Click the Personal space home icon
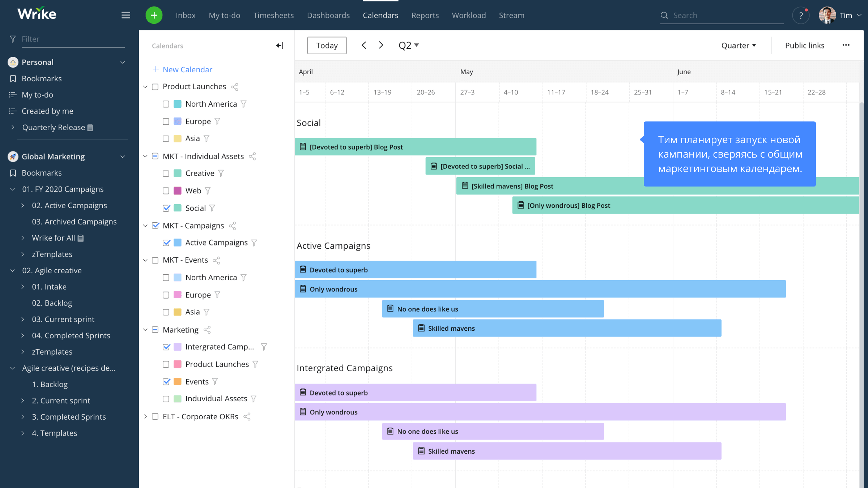The width and height of the screenshot is (868, 488). click(13, 62)
